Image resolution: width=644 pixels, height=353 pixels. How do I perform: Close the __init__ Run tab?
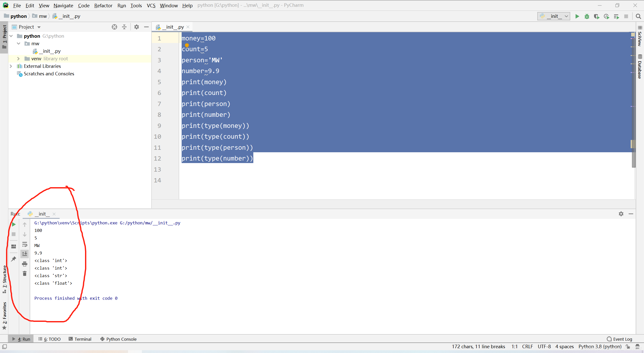54,214
